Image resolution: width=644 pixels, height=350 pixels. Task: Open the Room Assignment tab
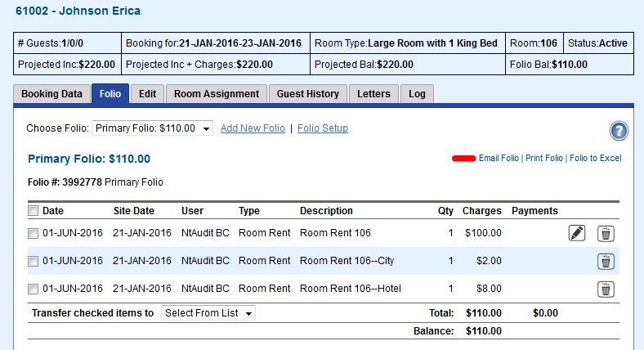pyautogui.click(x=217, y=94)
